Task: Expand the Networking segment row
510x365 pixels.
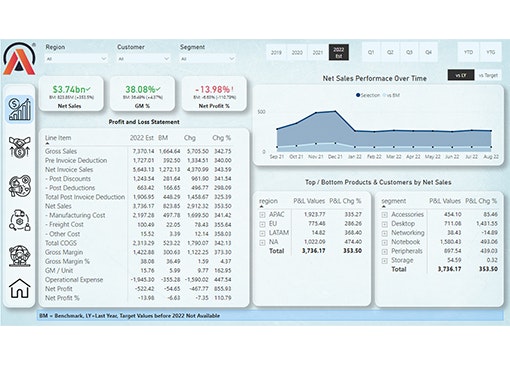Action: coord(384,233)
